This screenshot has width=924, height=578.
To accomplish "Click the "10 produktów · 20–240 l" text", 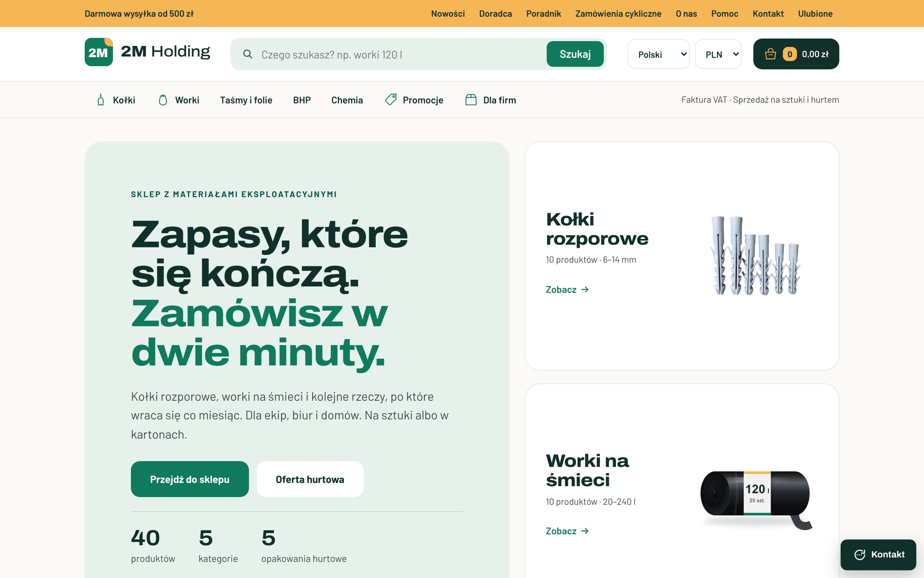I will point(591,502).
